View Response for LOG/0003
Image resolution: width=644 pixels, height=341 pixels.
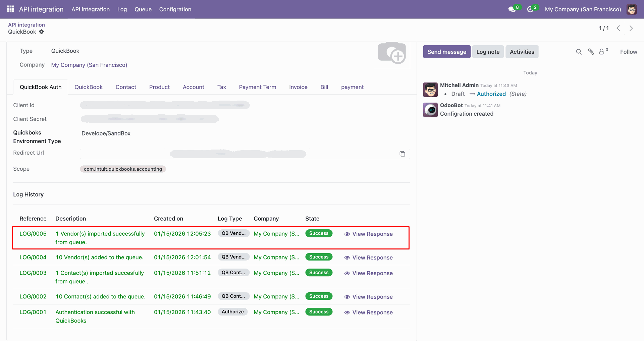pos(368,273)
